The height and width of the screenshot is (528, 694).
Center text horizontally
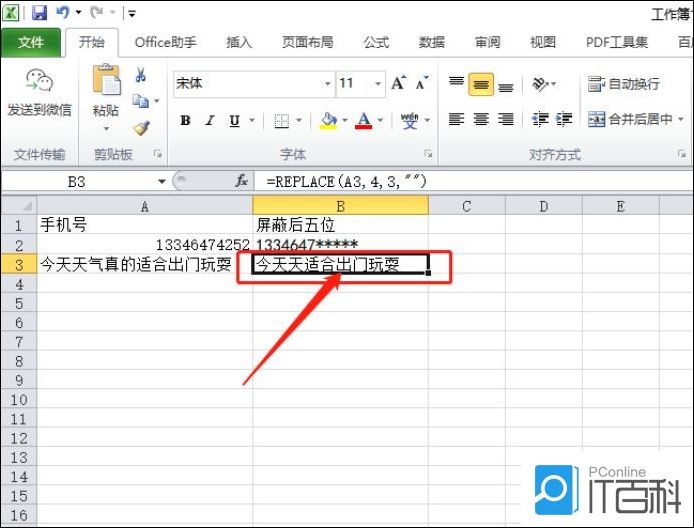[481, 119]
